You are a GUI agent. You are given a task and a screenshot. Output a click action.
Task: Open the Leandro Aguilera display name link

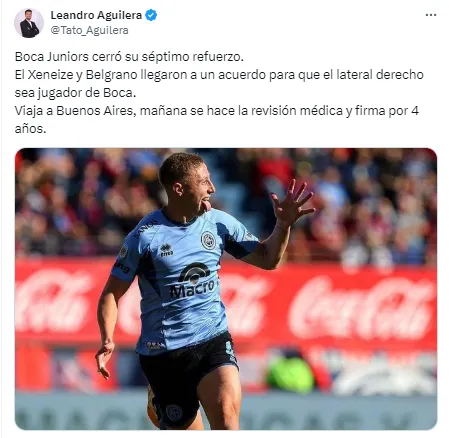[x=96, y=15]
